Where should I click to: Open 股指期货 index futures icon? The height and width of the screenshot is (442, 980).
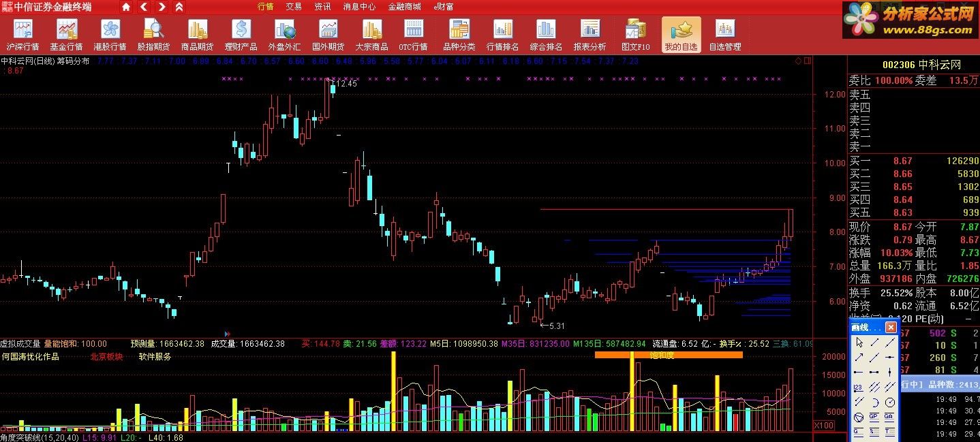coord(153,34)
